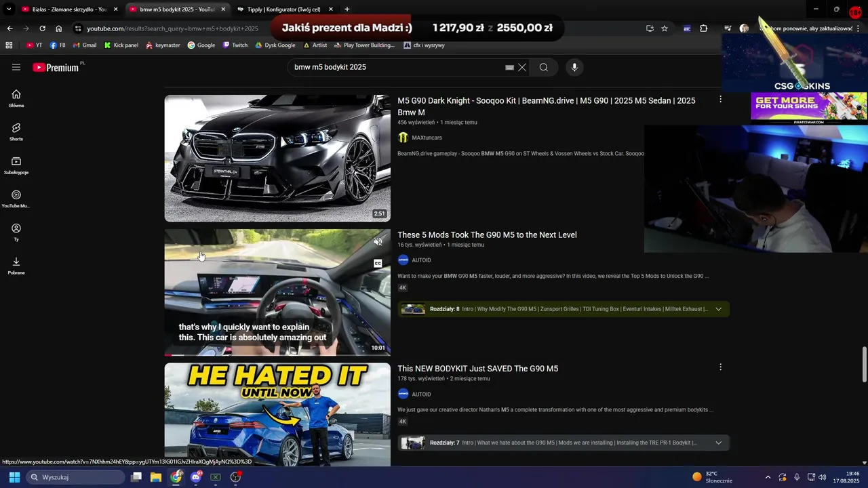Open site information for youtube.com

78,28
